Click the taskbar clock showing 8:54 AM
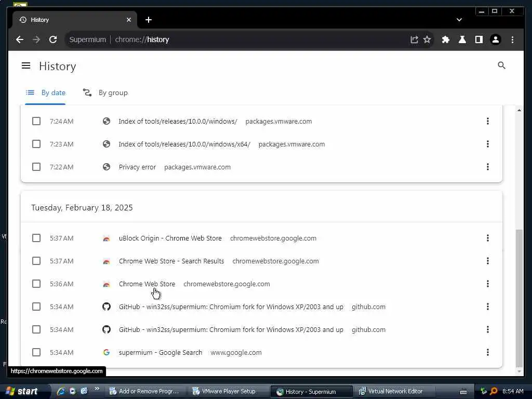The height and width of the screenshot is (399, 532). [513, 391]
